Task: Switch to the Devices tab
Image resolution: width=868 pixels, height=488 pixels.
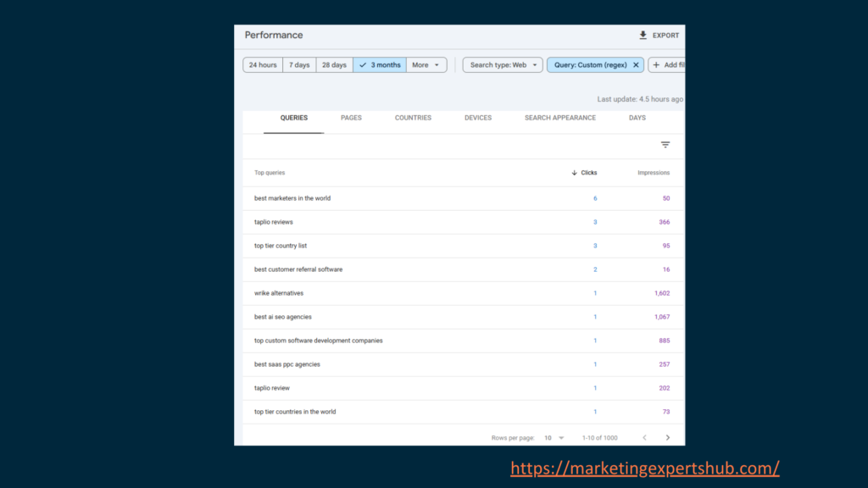Action: click(x=478, y=118)
